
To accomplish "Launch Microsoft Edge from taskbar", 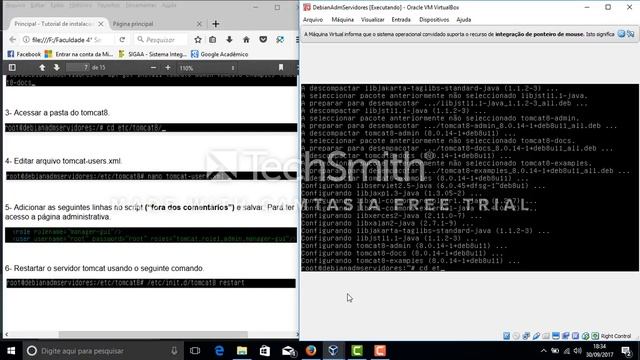I will tap(219, 351).
